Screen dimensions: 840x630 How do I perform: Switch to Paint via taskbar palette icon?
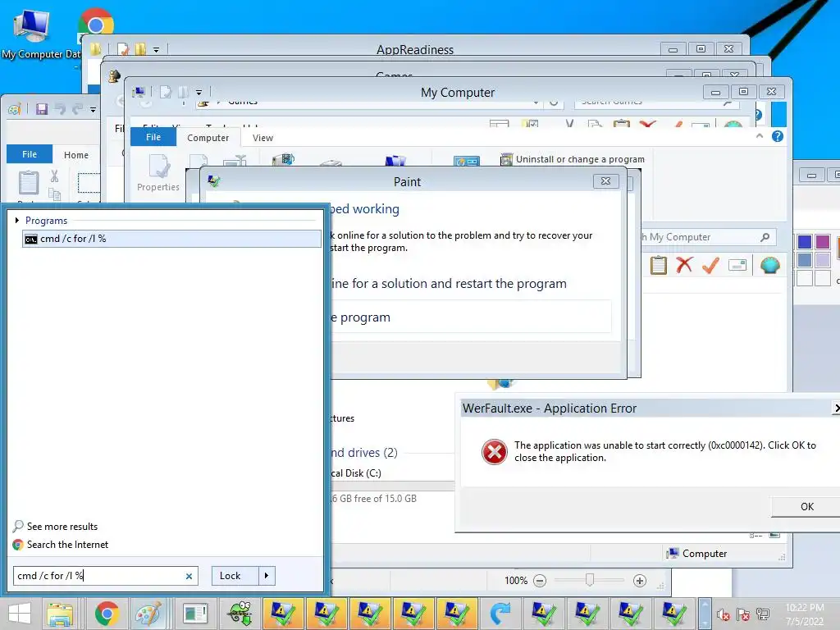click(148, 614)
